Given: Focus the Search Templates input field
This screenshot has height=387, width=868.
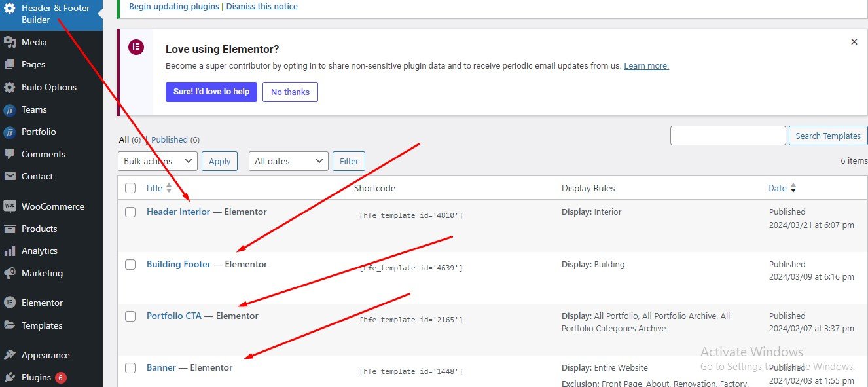Looking at the screenshot, I should (x=728, y=136).
